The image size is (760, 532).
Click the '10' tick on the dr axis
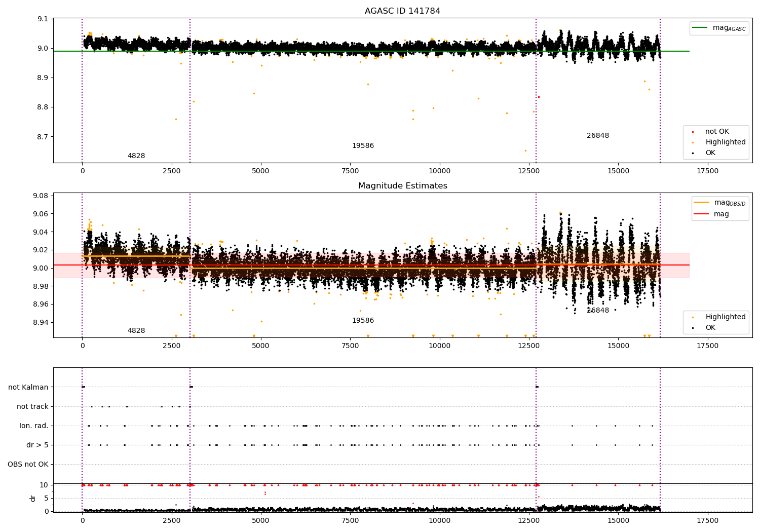coord(44,485)
